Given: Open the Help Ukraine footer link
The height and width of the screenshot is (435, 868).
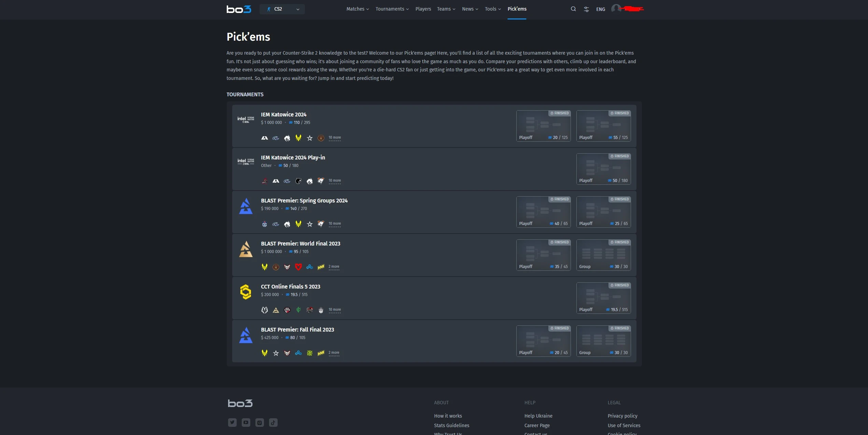Looking at the screenshot, I should pos(538,416).
